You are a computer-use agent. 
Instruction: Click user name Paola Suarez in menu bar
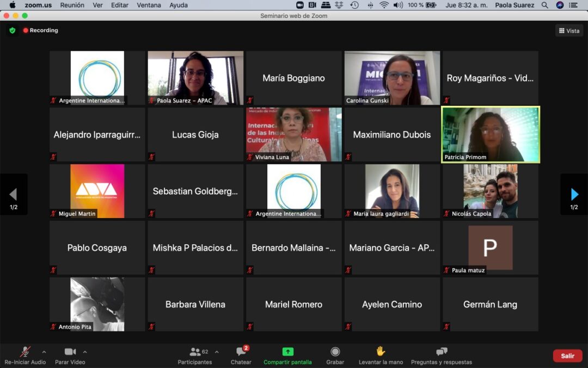tap(514, 5)
